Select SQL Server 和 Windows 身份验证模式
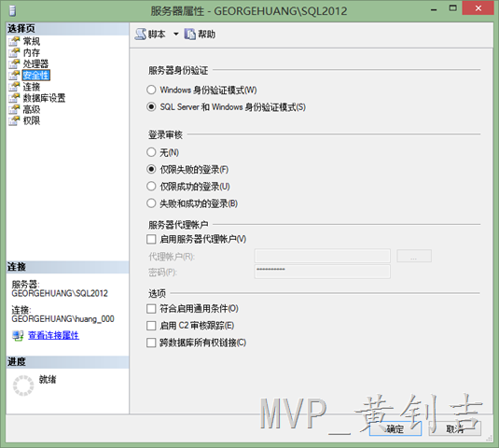Image resolution: width=499 pixels, height=448 pixels. coord(151,106)
